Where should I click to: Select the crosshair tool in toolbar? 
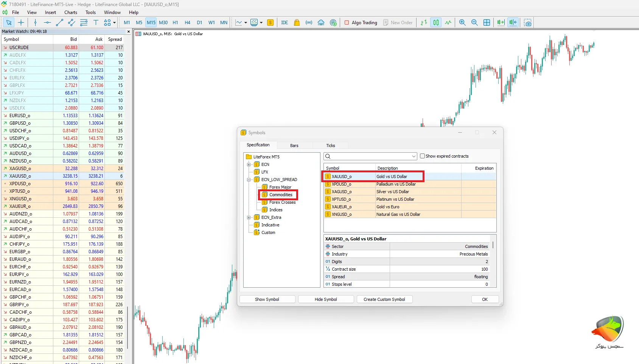(21, 23)
